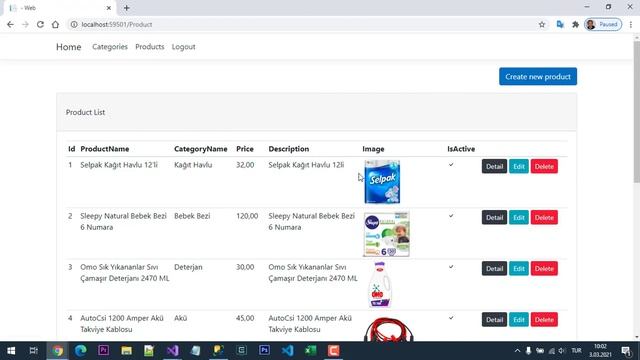Delete the Sleepy Natural Bebek Bezi product

(544, 218)
